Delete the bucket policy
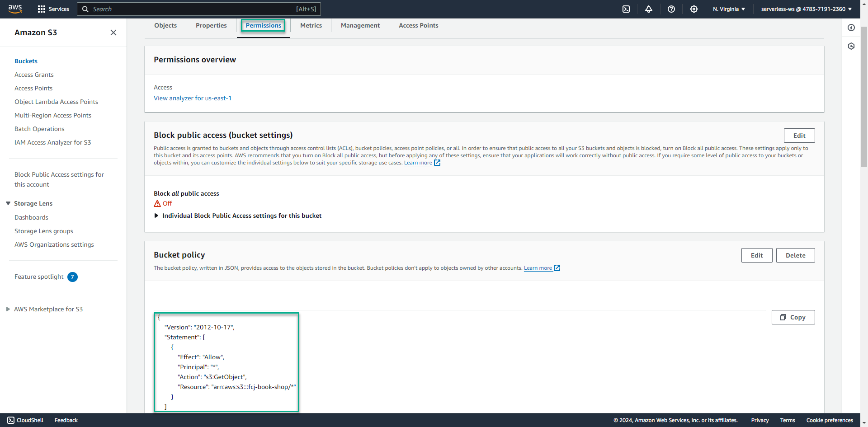 coord(796,255)
